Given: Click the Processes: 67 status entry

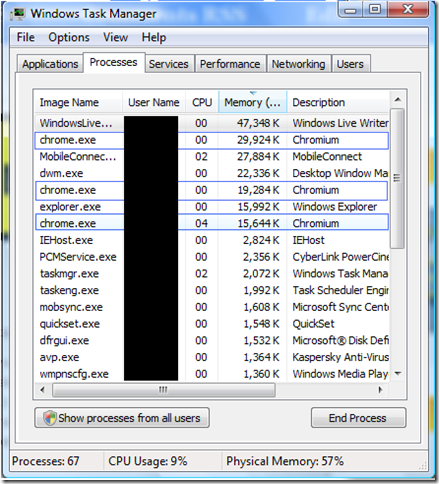Looking at the screenshot, I should click(46, 461).
